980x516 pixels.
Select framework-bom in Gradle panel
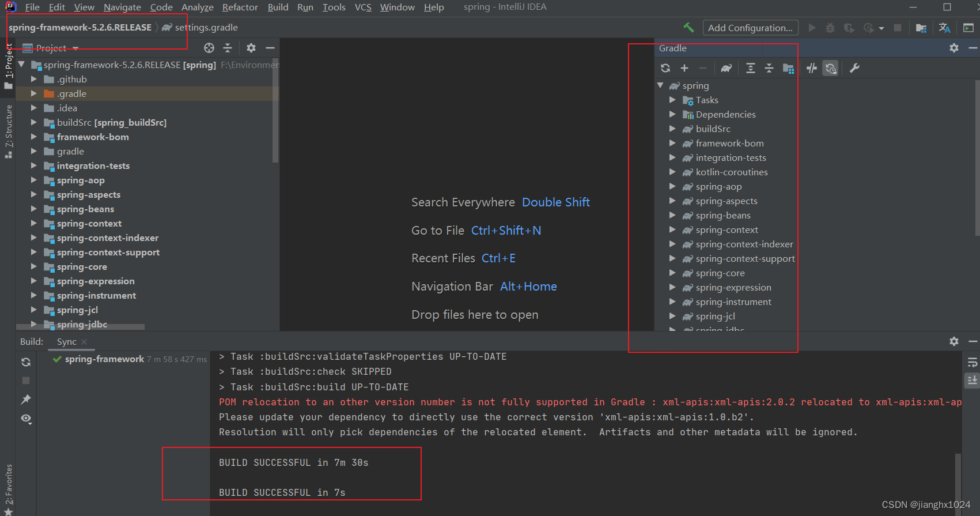click(729, 143)
